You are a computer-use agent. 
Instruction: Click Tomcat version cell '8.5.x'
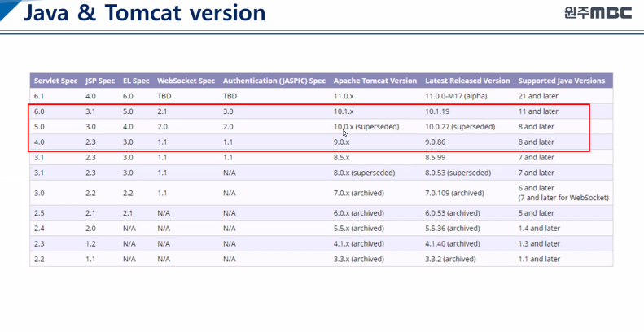(x=341, y=157)
